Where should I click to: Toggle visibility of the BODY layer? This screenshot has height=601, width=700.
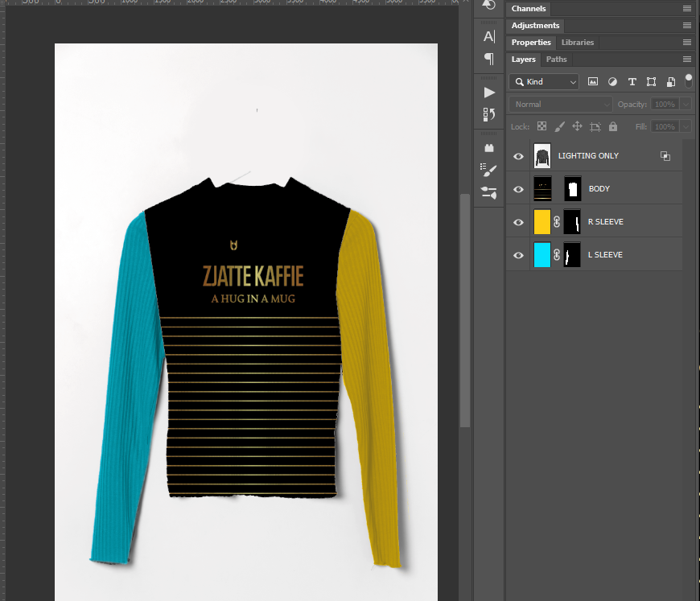point(518,188)
